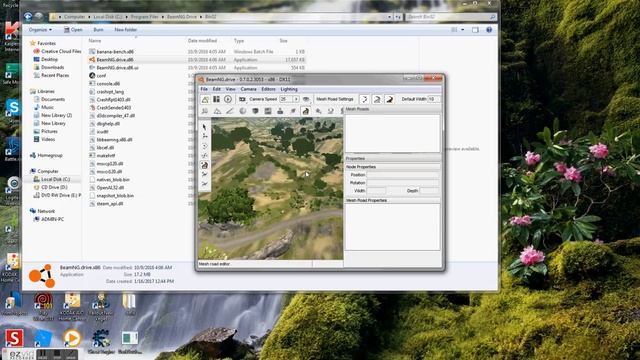Toggle the spline display icon after Mesh Road Settings

364,99
